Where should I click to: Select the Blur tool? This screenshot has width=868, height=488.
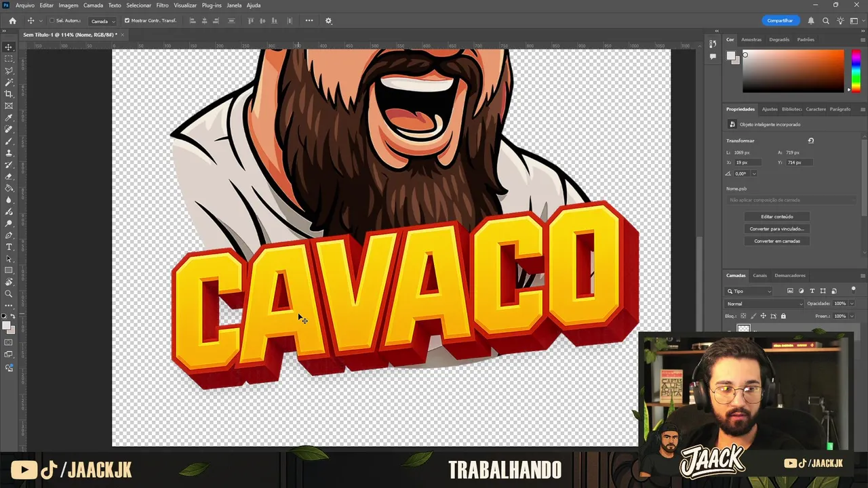click(x=9, y=200)
